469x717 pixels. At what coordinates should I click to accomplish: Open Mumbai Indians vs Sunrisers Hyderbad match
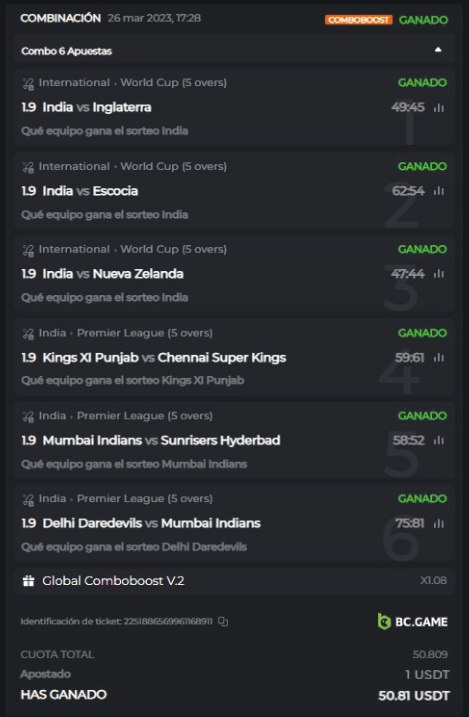point(161,440)
